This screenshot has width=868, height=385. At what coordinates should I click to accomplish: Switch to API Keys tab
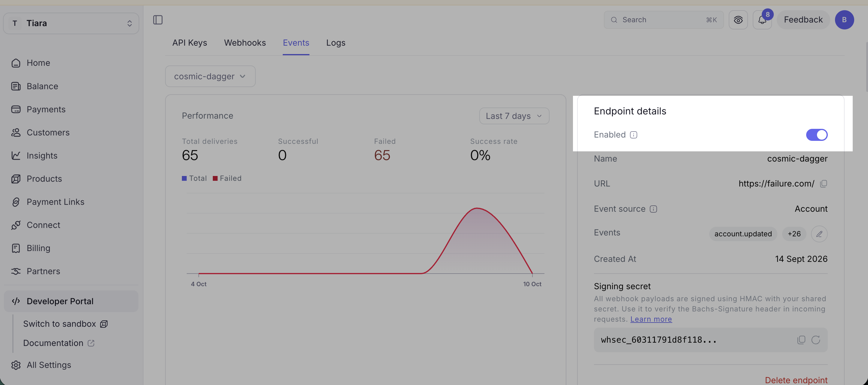(190, 43)
